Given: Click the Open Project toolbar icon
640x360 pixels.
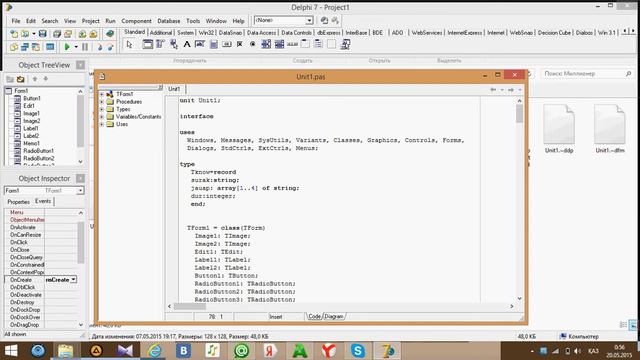Looking at the screenshot, I should pos(68,34).
